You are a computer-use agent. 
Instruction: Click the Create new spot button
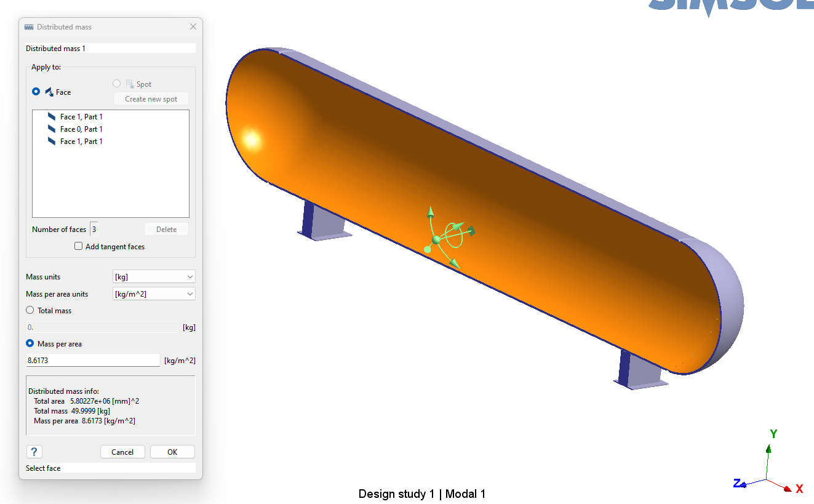pos(151,98)
